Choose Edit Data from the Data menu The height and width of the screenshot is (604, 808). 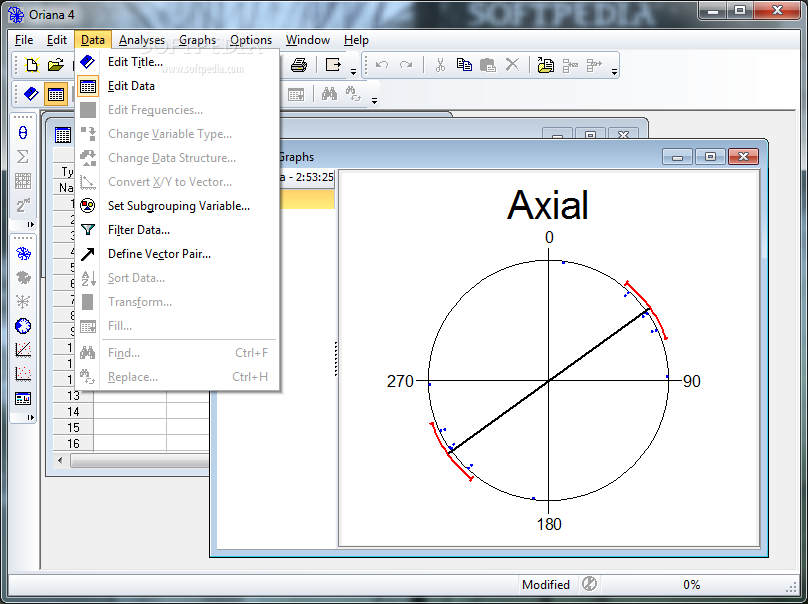click(x=177, y=86)
